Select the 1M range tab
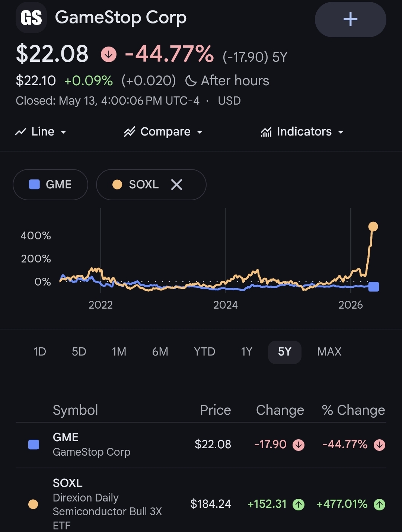 [119, 352]
